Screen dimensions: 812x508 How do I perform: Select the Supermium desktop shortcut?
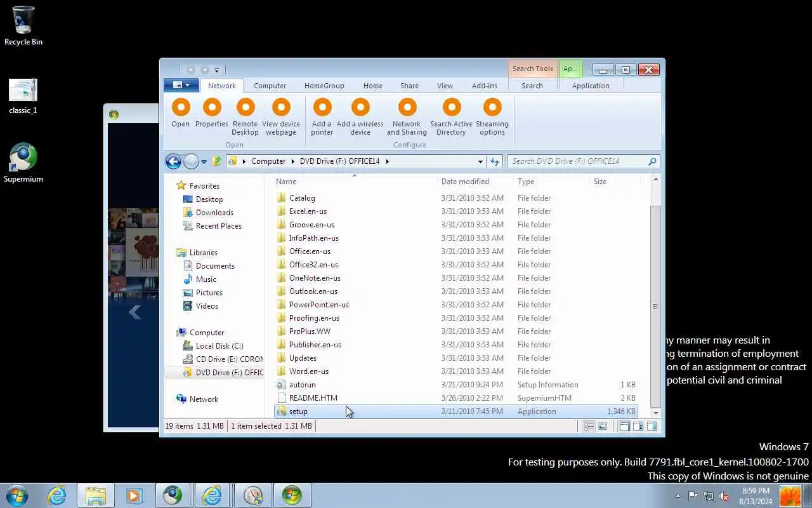[x=23, y=163]
